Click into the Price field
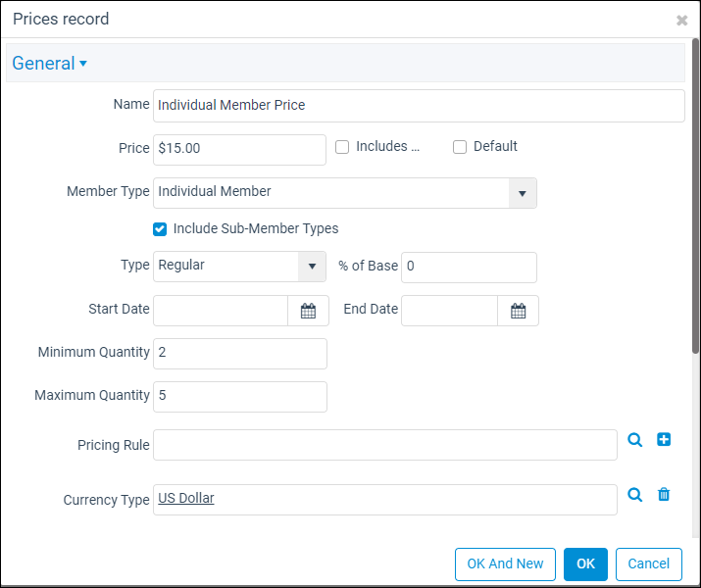Image resolution: width=701 pixels, height=588 pixels. pyautogui.click(x=239, y=150)
